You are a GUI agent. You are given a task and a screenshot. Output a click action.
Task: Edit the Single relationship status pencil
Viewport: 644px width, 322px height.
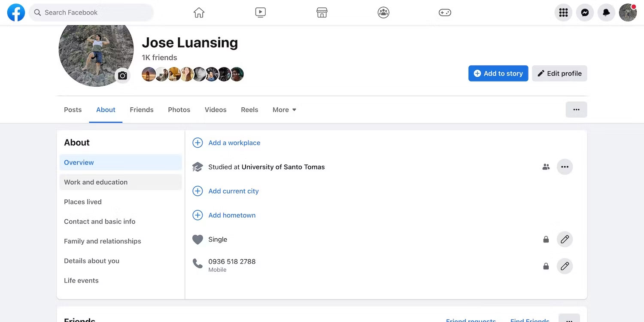pyautogui.click(x=565, y=239)
